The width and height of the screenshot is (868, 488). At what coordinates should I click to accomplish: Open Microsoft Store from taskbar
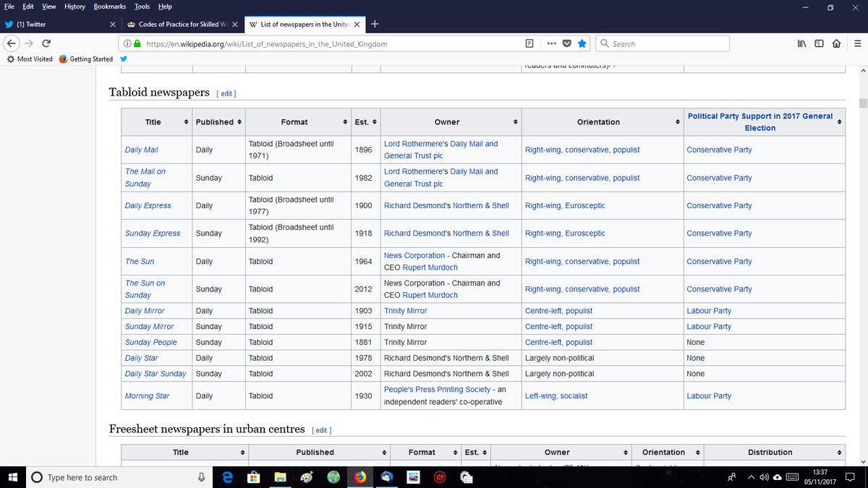(253, 477)
